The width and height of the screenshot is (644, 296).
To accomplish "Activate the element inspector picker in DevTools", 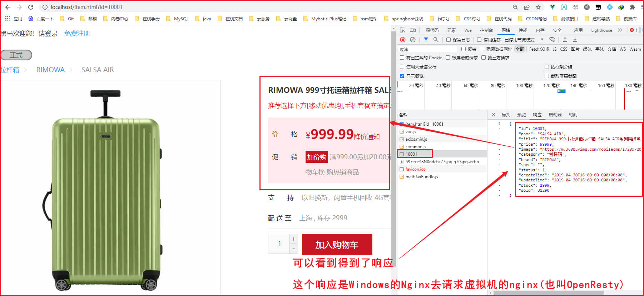I will 403,30.
